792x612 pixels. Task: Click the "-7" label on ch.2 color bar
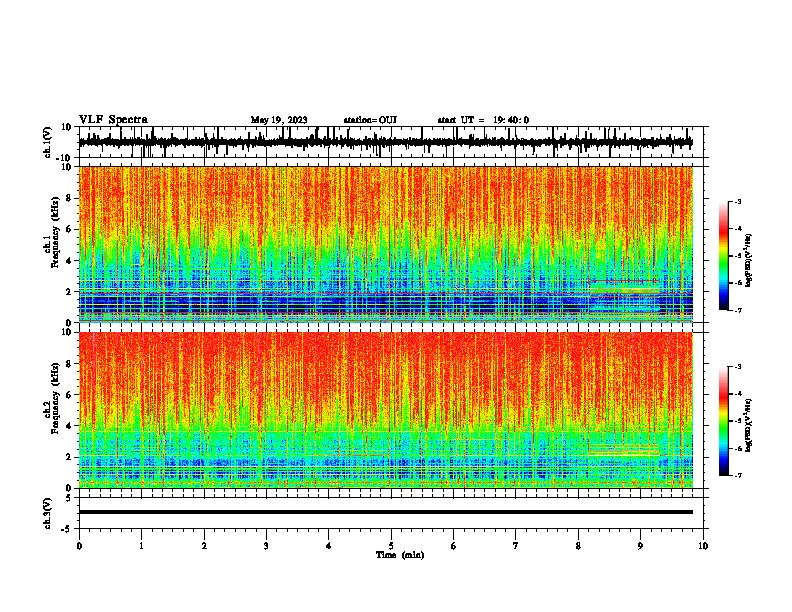tap(738, 475)
